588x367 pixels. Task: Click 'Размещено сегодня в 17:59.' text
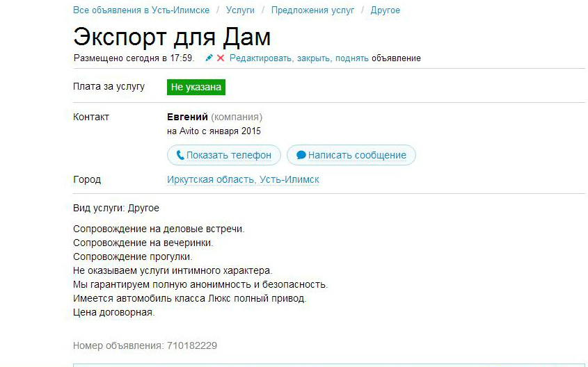click(134, 58)
